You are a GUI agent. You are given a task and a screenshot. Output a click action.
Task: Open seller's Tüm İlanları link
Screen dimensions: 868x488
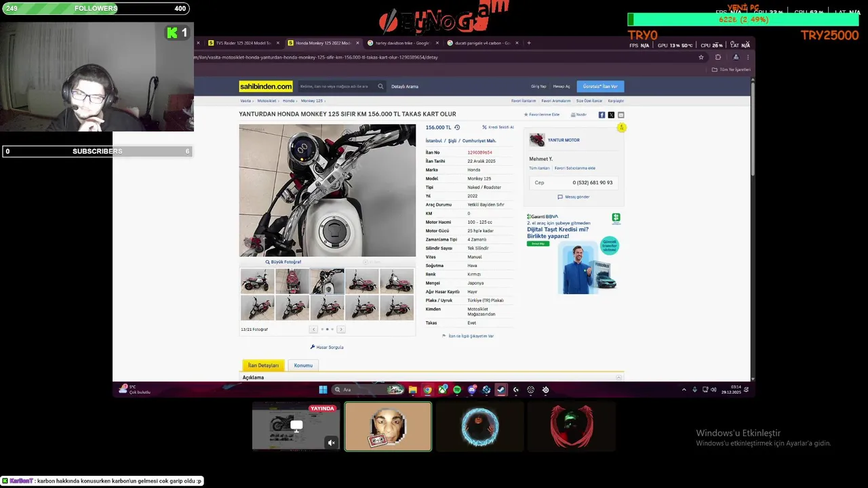[x=539, y=168]
